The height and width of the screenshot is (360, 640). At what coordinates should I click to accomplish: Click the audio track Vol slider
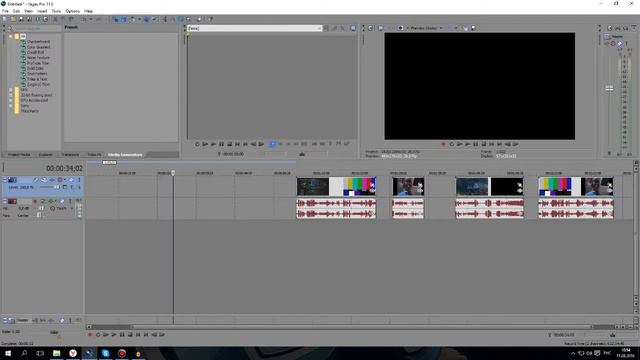tap(41, 208)
